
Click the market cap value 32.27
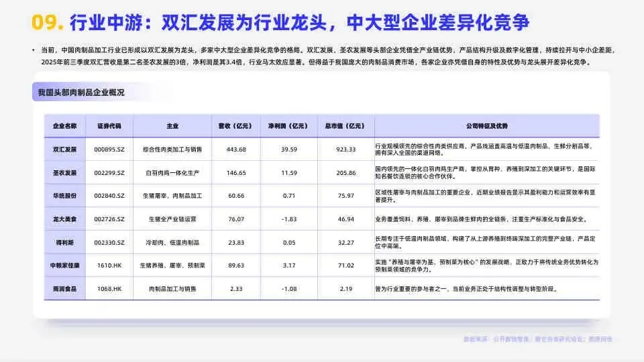[346, 243]
